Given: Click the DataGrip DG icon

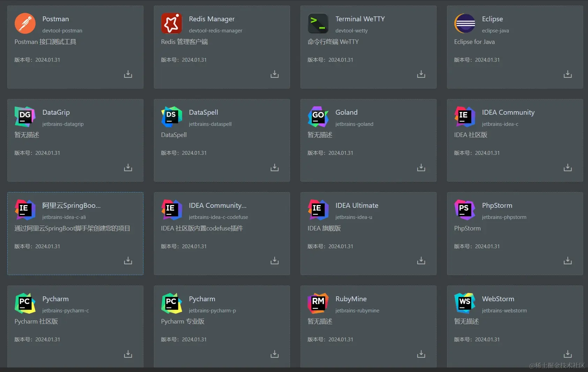Looking at the screenshot, I should tap(25, 117).
